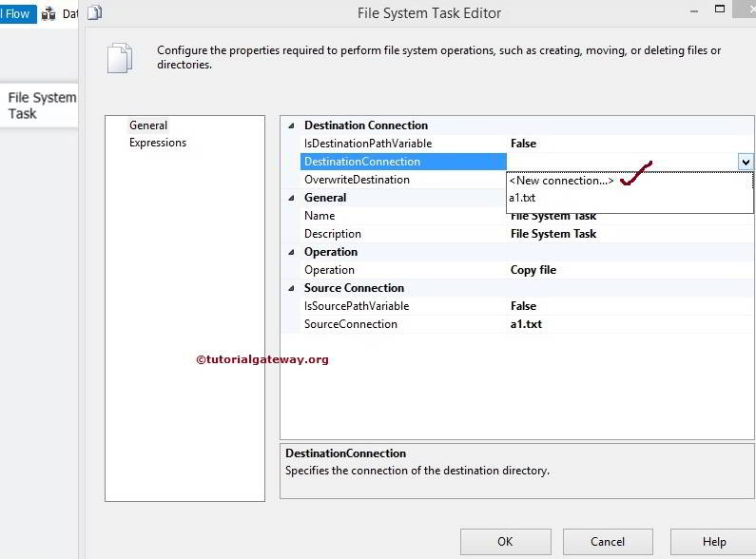Collapse the Source Connection section
The image size is (756, 559).
tap(291, 288)
